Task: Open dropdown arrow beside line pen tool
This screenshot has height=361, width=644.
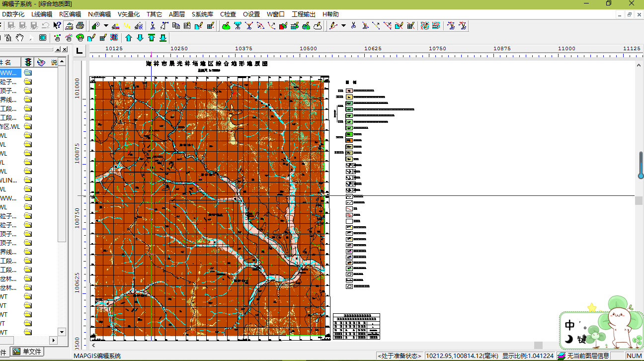Action: coord(343,25)
